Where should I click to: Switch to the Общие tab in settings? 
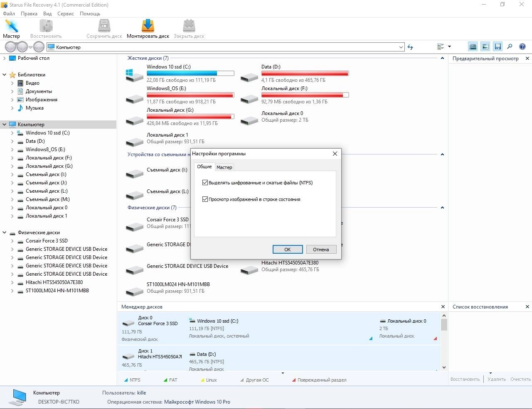[x=204, y=167]
